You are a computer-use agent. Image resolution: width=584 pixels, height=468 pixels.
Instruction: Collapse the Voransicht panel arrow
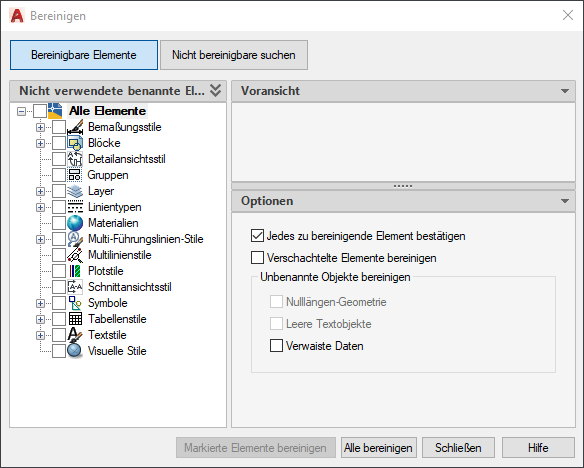[x=565, y=91]
